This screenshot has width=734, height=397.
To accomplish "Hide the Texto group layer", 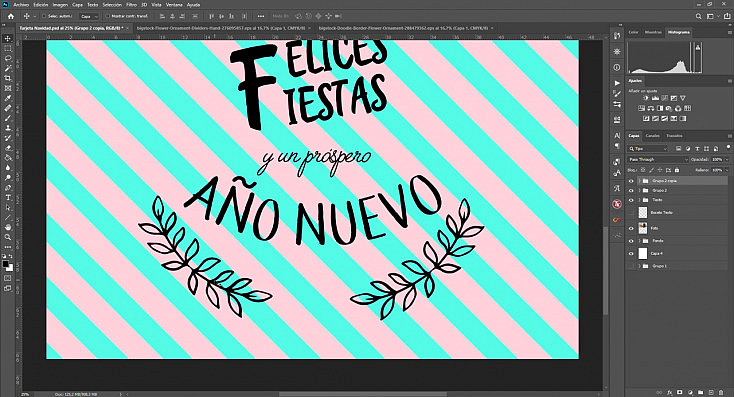I will point(631,200).
